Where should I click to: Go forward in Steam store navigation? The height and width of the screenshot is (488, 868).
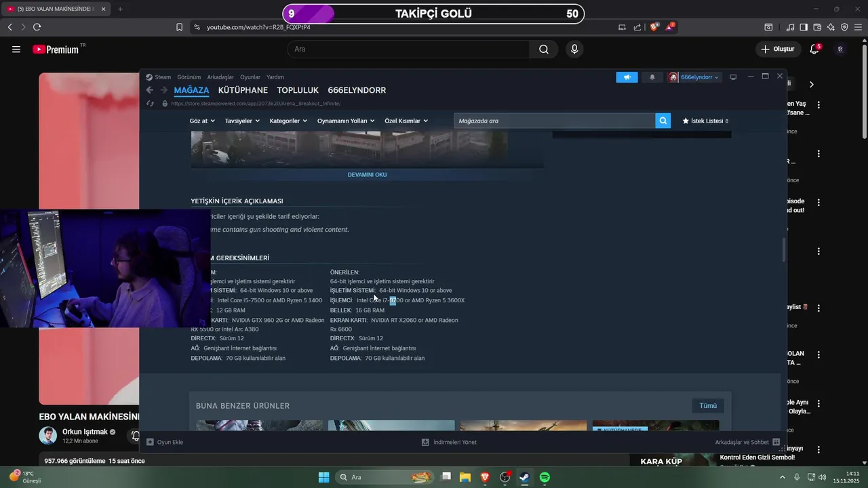pyautogui.click(x=163, y=90)
